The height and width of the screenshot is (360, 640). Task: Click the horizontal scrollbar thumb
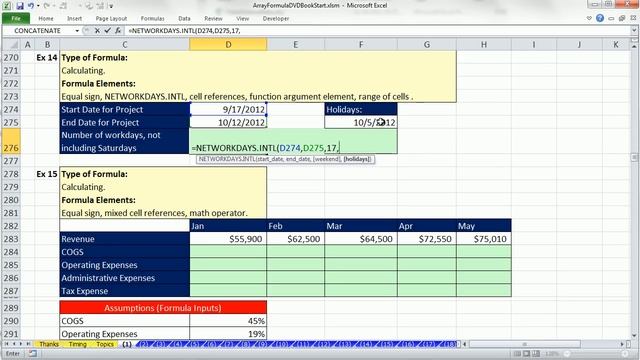(524, 344)
